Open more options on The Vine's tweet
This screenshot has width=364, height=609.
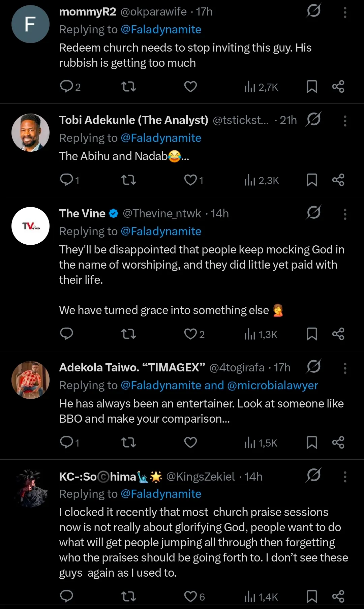(345, 214)
